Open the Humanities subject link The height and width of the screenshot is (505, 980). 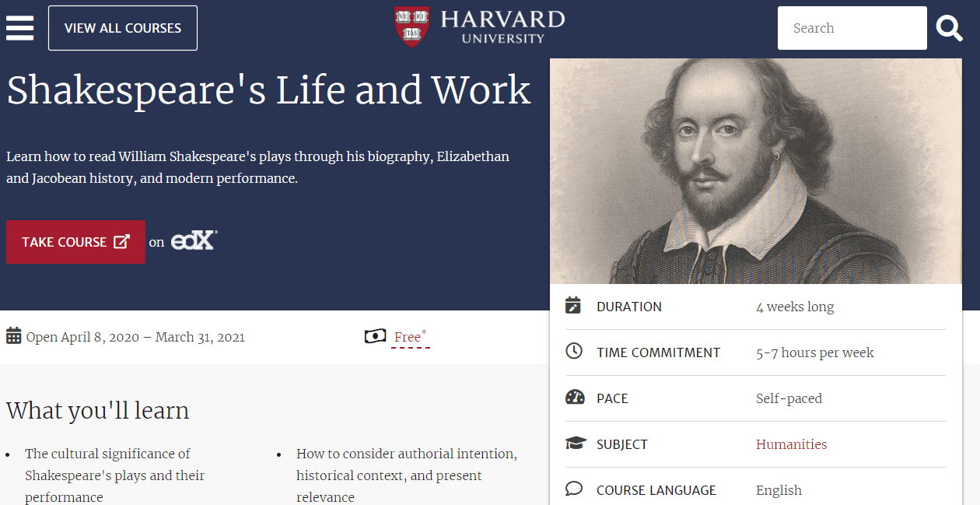pyautogui.click(x=791, y=444)
